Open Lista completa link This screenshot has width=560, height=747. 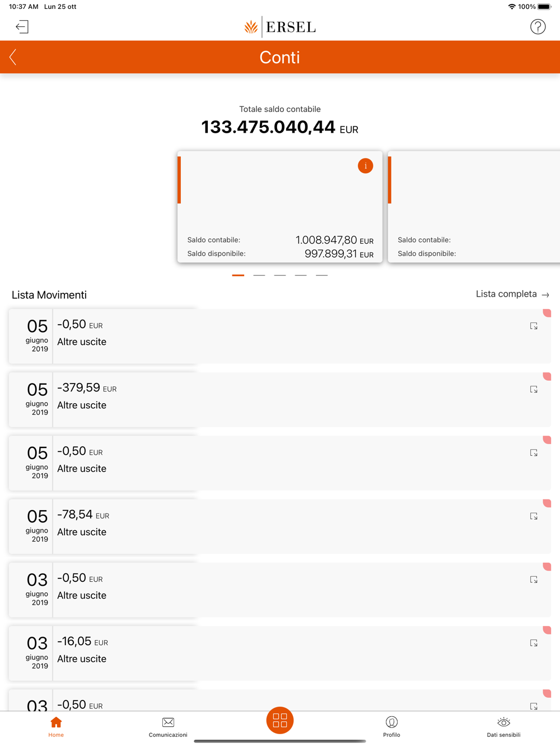[x=512, y=294]
